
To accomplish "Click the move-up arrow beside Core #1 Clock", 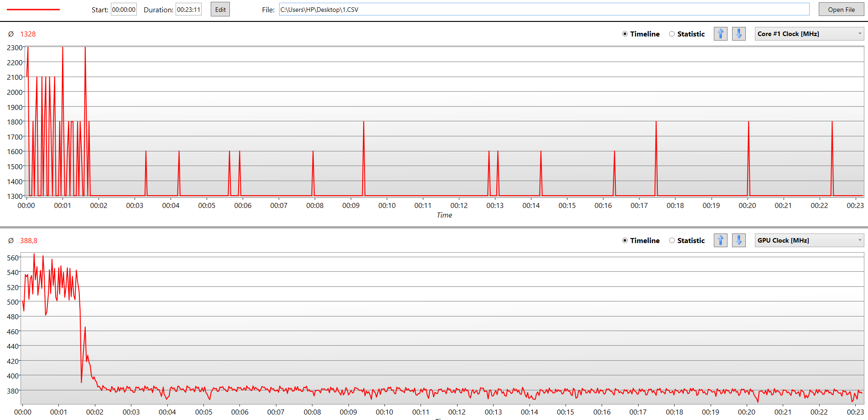I will (721, 34).
